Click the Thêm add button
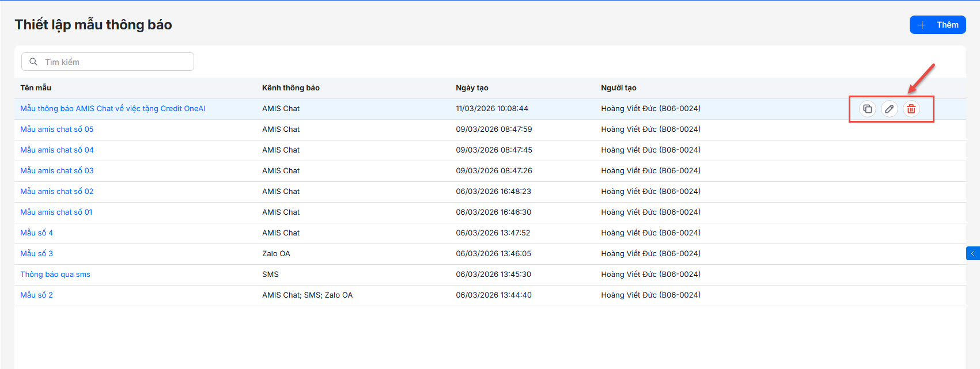This screenshot has height=369, width=980. click(937, 25)
